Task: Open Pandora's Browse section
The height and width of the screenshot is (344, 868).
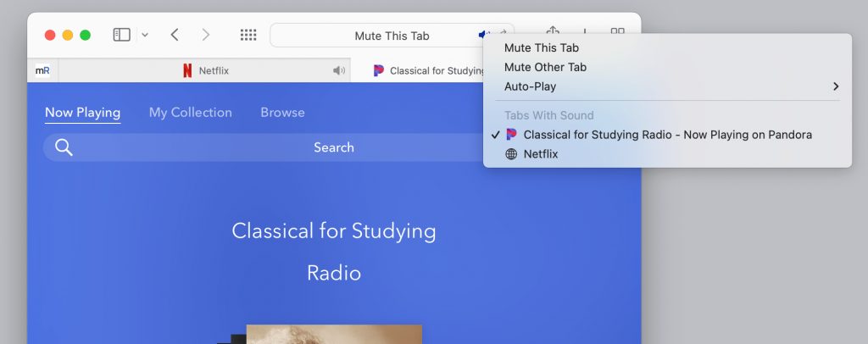Action: point(282,113)
